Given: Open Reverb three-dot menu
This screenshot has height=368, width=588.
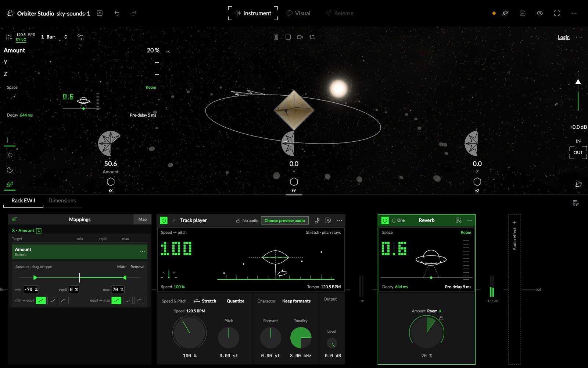Looking at the screenshot, I should (470, 220).
